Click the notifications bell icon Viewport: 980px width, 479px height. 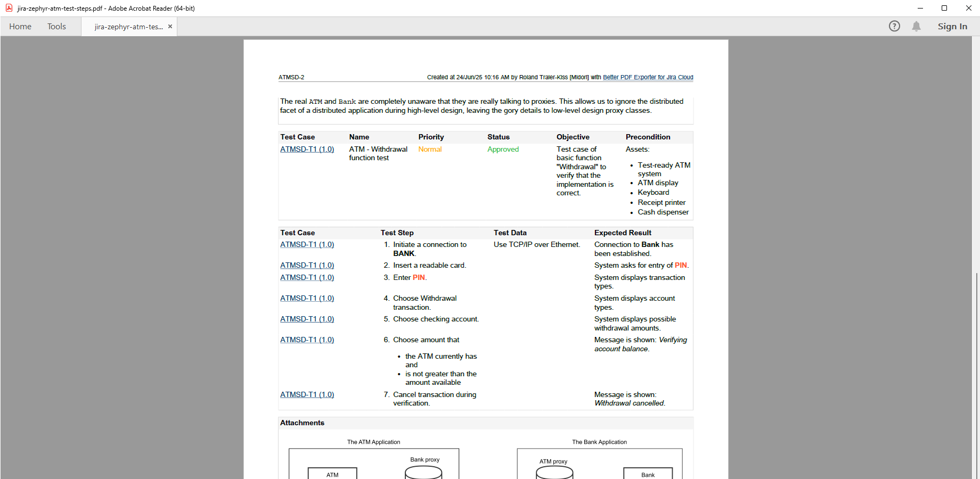916,26
